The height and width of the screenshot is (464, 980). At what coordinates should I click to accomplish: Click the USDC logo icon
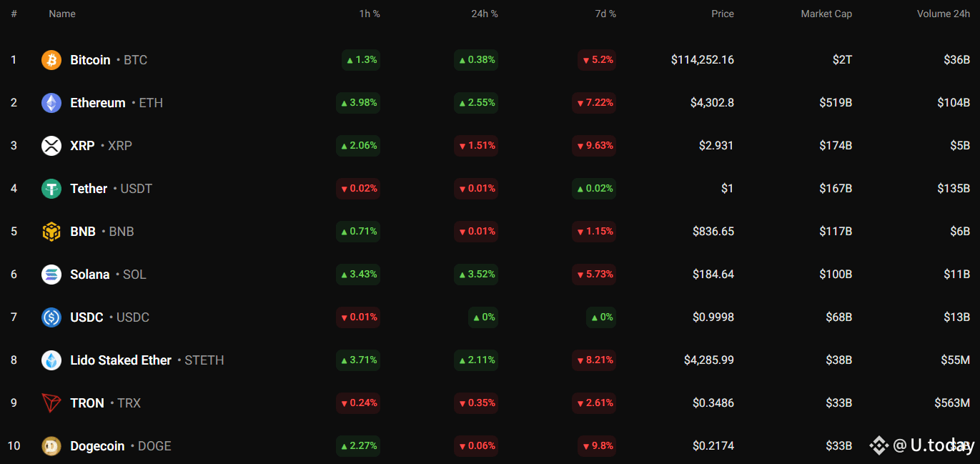point(51,317)
